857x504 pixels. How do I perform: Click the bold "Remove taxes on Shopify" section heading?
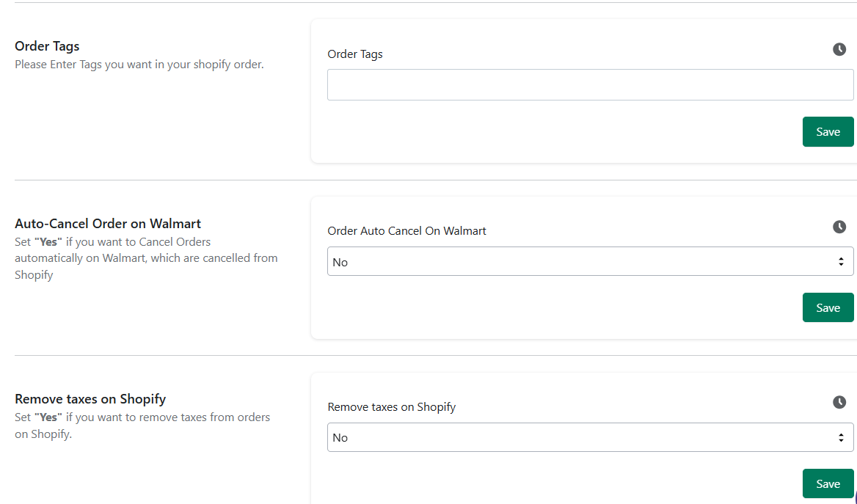pyautogui.click(x=90, y=399)
